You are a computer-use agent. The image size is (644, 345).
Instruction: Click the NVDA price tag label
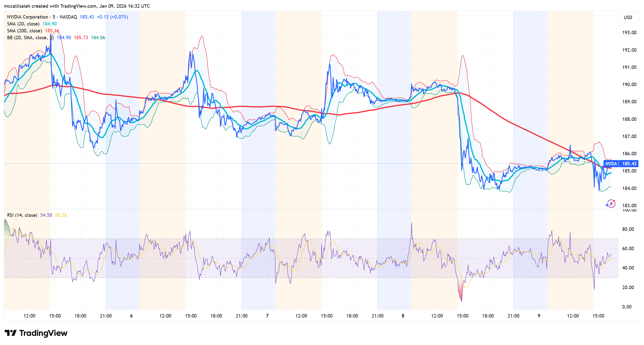tap(611, 164)
